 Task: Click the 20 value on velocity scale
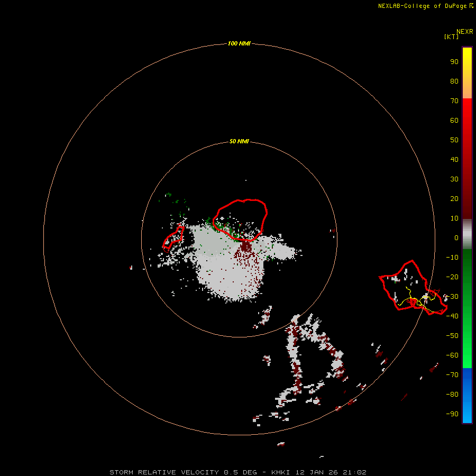(x=454, y=199)
